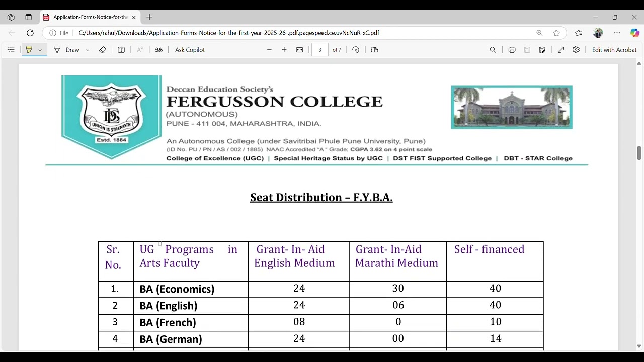Minimize the browser window
Viewport: 644px width, 362px height.
tap(595, 17)
